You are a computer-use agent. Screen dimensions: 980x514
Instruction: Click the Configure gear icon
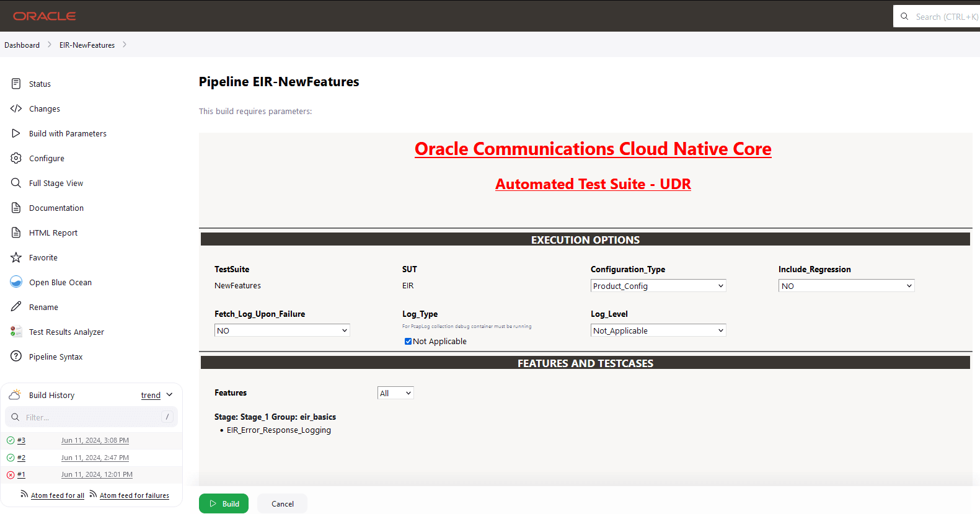tap(16, 158)
